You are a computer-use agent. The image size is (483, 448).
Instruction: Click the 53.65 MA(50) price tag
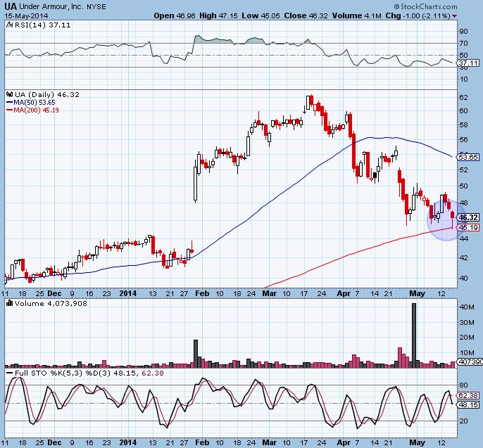pyautogui.click(x=468, y=158)
